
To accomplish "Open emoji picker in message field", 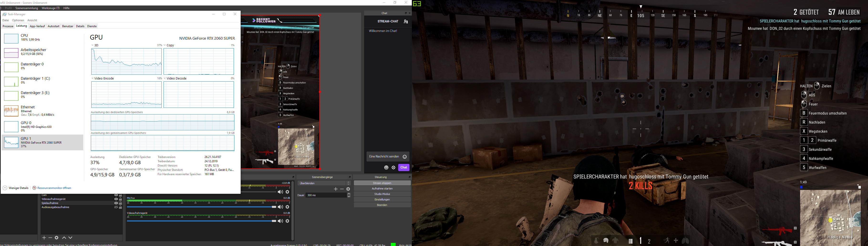I will [x=405, y=157].
